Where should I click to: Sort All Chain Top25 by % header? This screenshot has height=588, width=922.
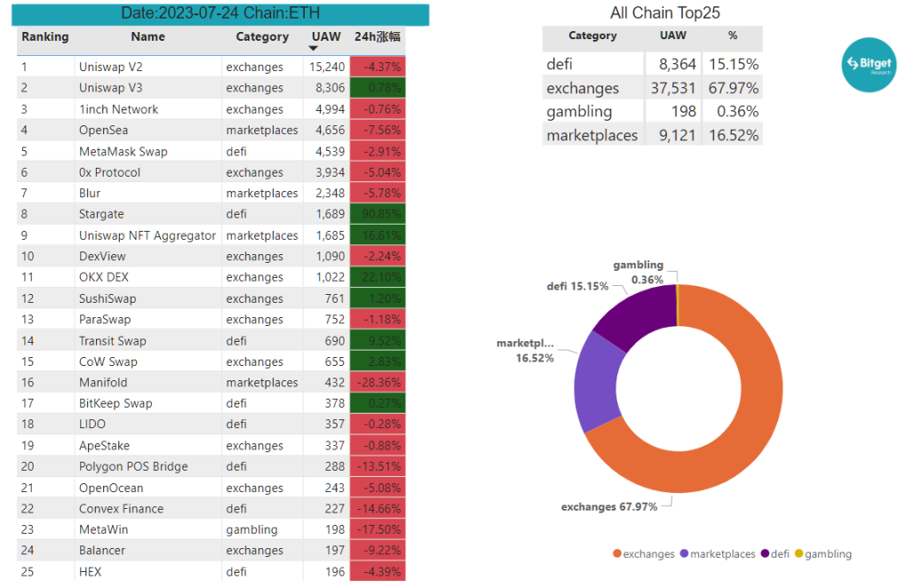pos(733,36)
